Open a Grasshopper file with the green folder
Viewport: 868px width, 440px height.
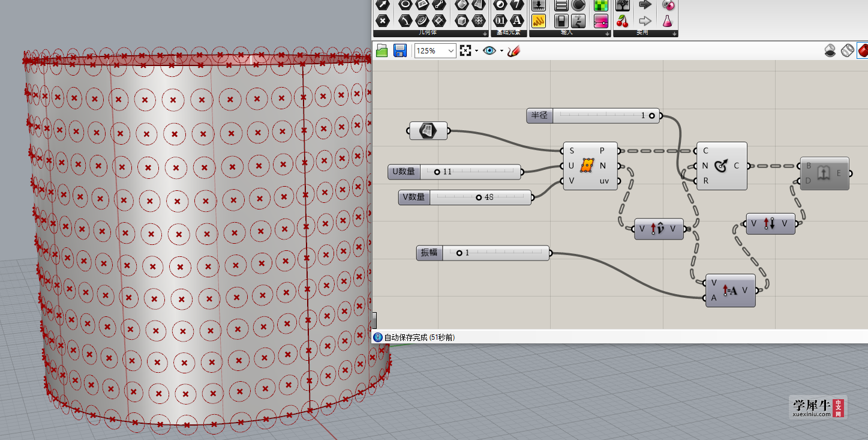coord(382,51)
